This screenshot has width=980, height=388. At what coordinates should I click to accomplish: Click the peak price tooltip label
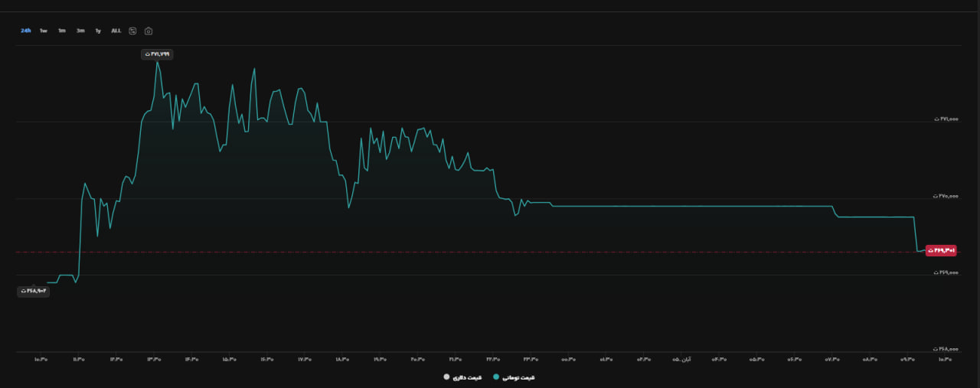(157, 54)
